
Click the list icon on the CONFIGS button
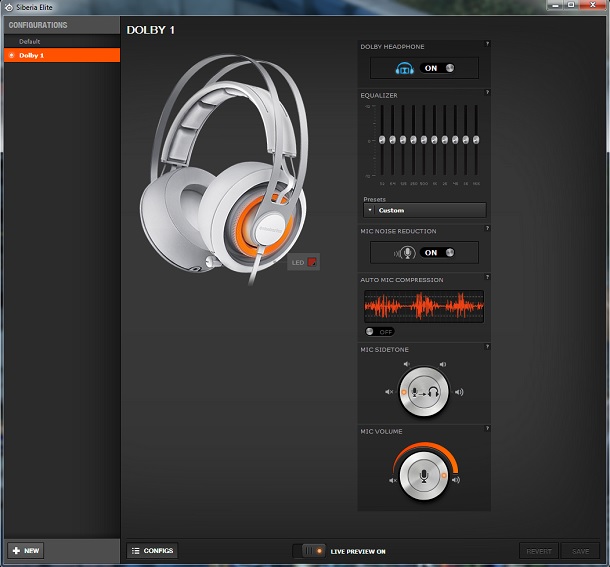(135, 551)
